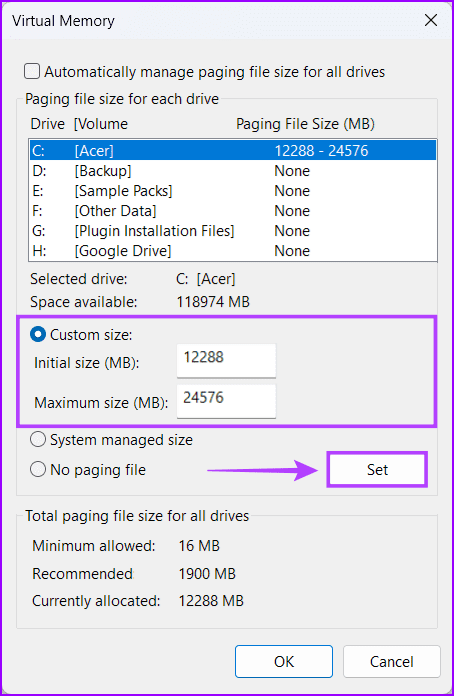Click the Paging File Size (MB) column header

tap(305, 124)
